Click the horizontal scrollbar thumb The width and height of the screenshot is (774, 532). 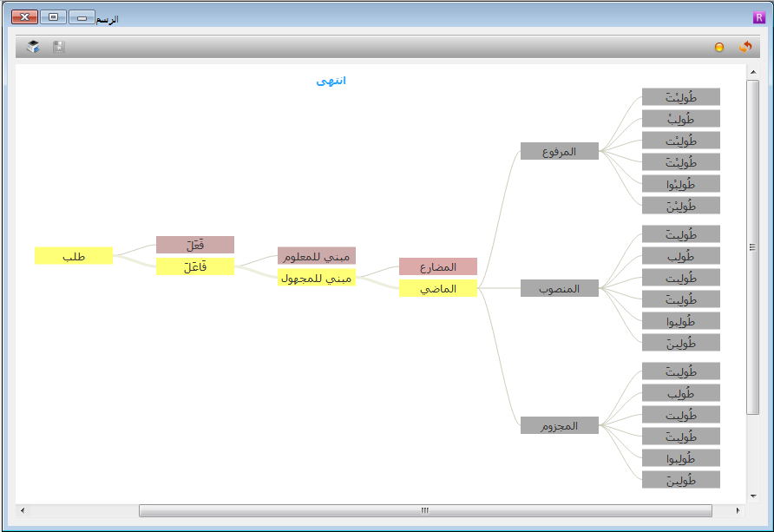pyautogui.click(x=425, y=510)
